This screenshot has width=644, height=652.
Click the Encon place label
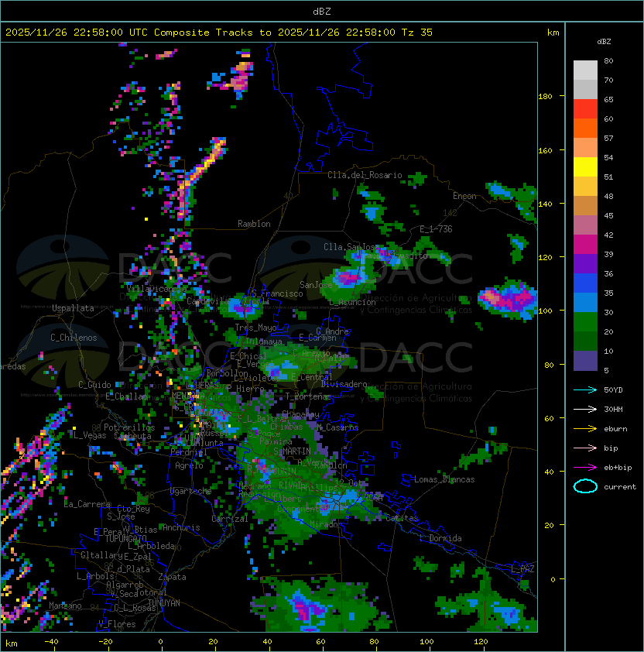point(464,196)
